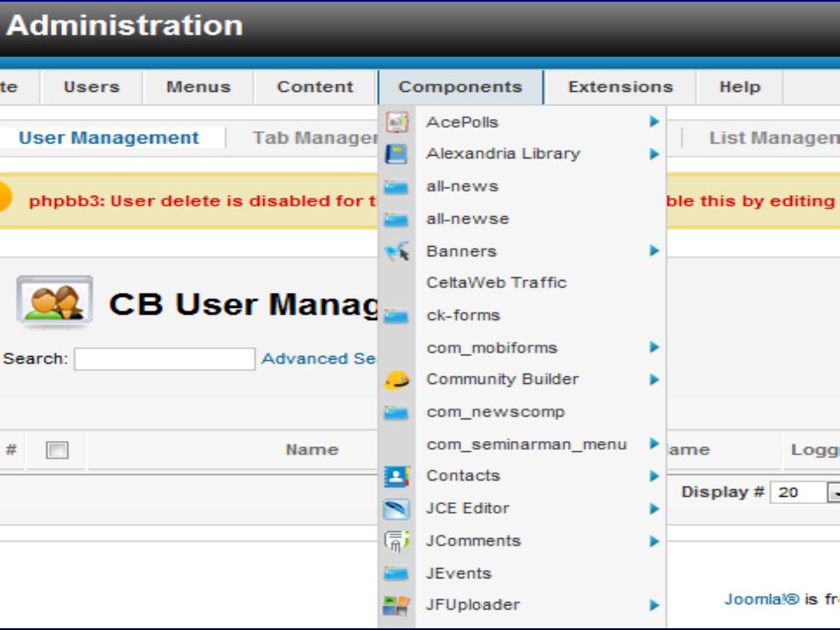The width and height of the screenshot is (840, 630).
Task: Click the Contacts card icon
Action: [x=397, y=476]
